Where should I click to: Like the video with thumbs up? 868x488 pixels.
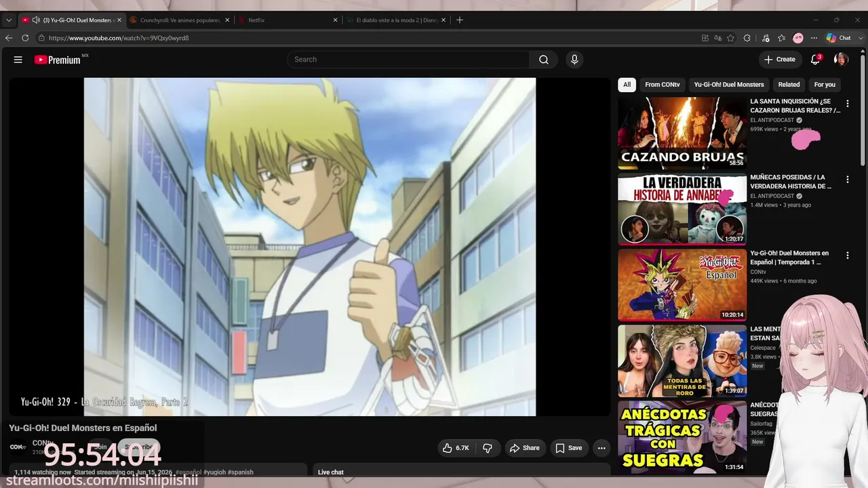pos(455,448)
